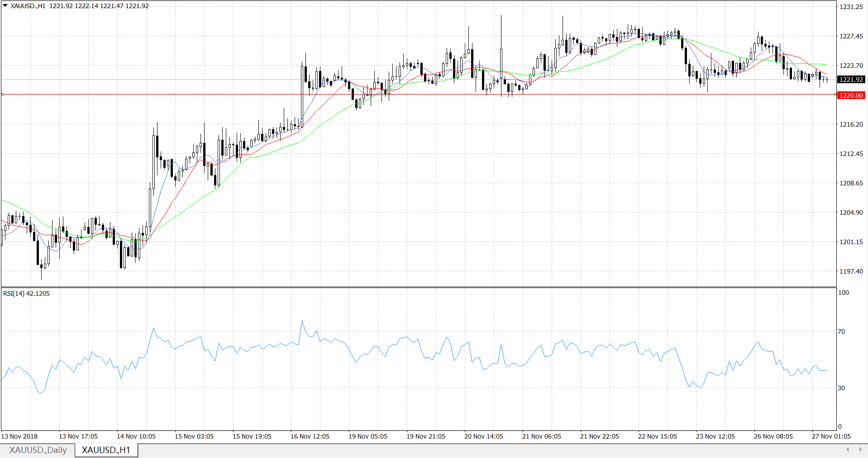Screen dimensions: 868x458
Task: Click the 27 Nov 01:05 time axis label
Action: [x=831, y=436]
